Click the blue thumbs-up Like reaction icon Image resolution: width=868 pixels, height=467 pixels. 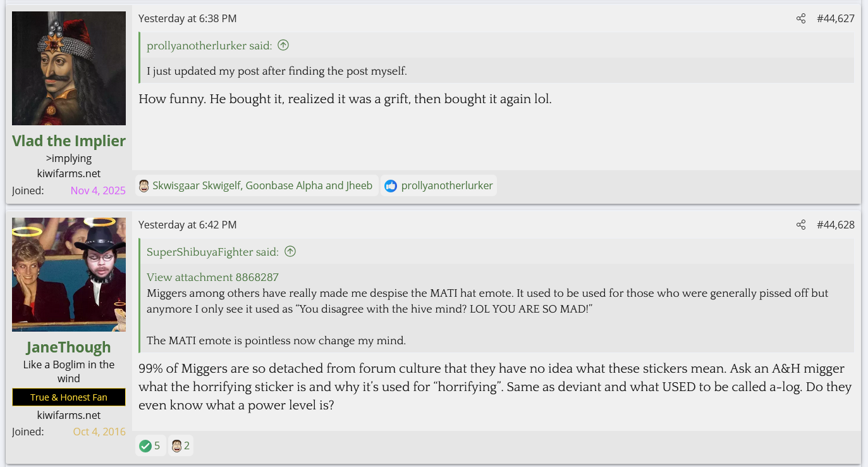click(x=391, y=186)
